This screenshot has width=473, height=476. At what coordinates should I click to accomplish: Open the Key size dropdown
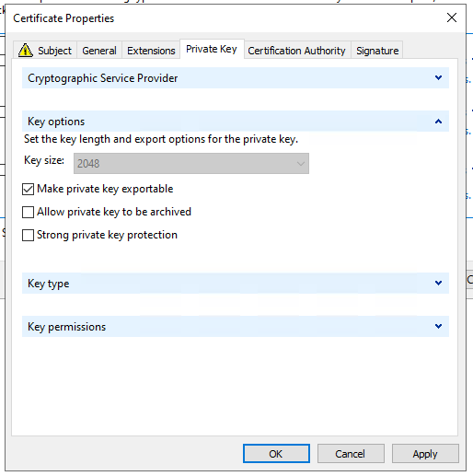(191, 163)
